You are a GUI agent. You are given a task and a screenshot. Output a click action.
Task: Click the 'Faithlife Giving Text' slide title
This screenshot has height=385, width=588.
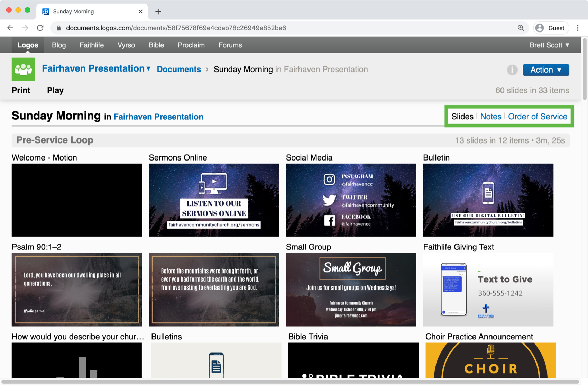point(458,247)
